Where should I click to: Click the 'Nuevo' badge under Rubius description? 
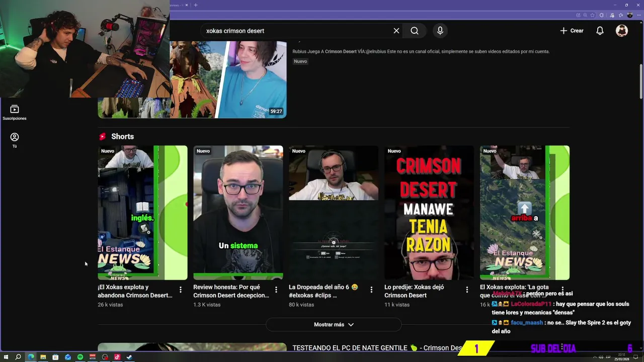point(300,61)
